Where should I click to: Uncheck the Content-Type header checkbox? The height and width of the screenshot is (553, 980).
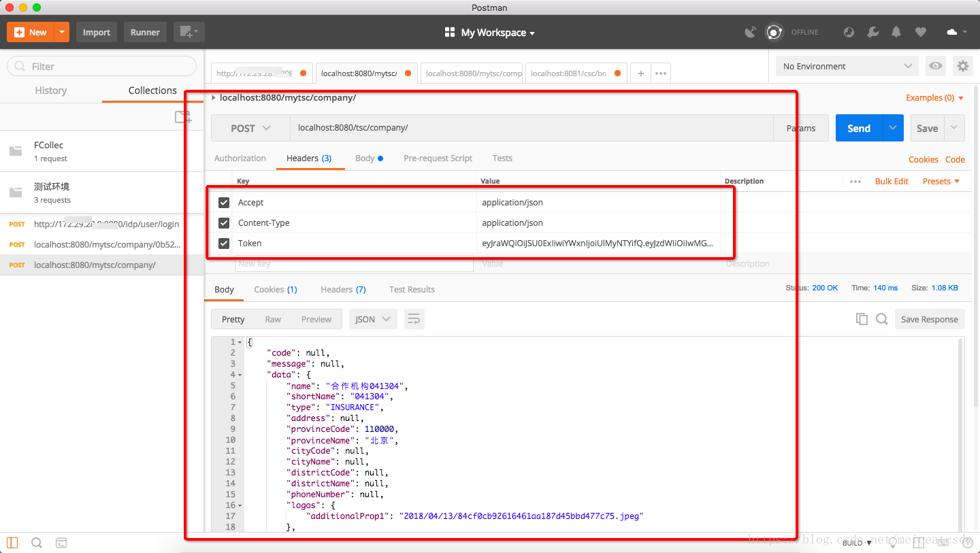pos(224,223)
